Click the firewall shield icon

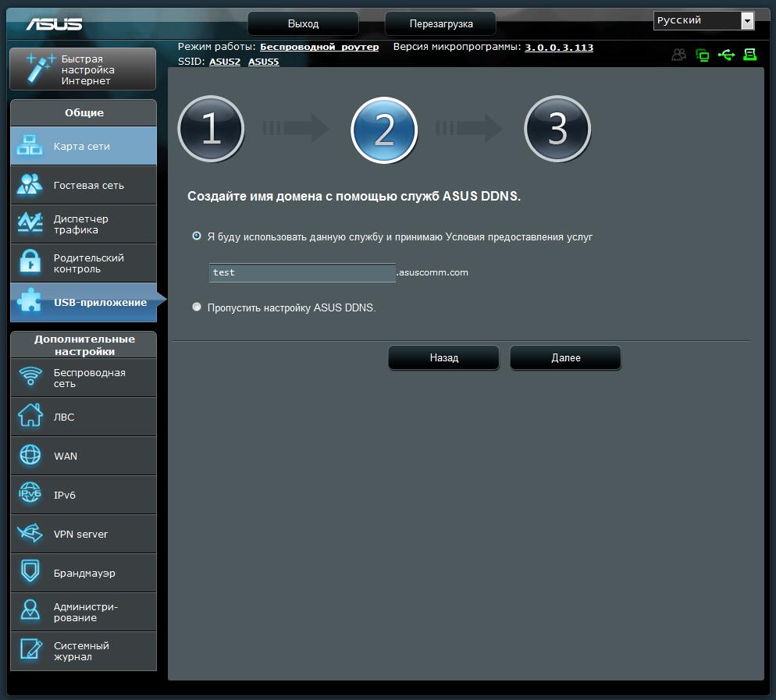[x=30, y=571]
